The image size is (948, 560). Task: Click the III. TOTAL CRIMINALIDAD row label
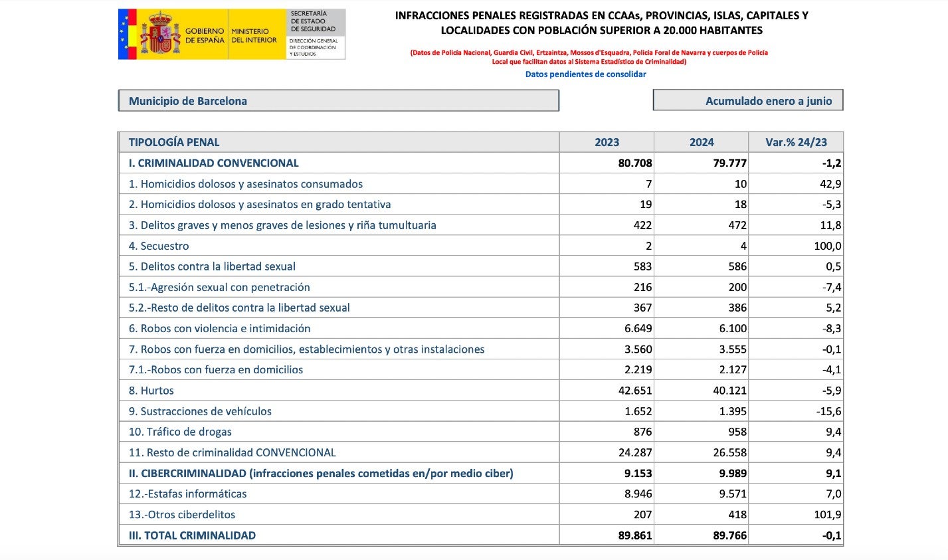[x=192, y=535]
